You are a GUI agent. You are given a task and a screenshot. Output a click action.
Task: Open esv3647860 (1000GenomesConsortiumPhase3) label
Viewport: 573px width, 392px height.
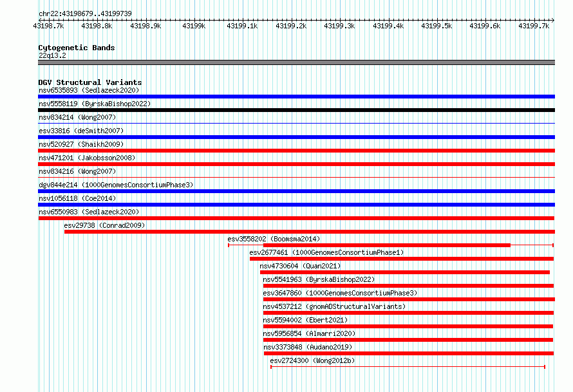(x=340, y=293)
